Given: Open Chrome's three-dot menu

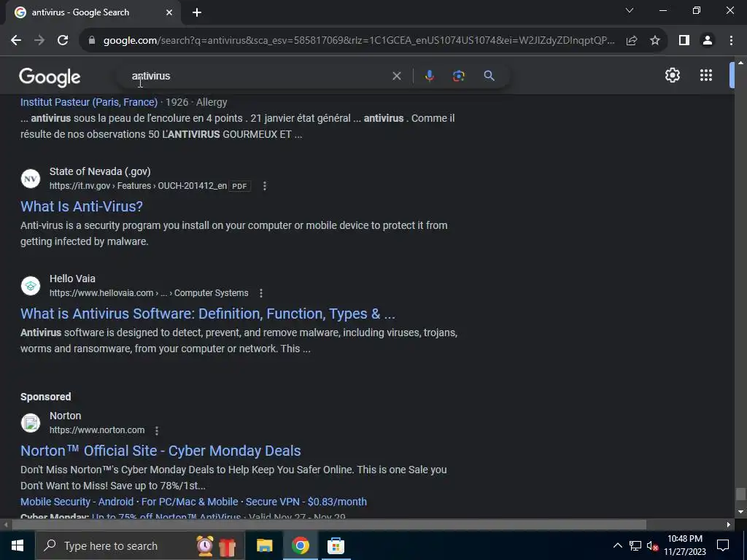Looking at the screenshot, I should (x=731, y=41).
